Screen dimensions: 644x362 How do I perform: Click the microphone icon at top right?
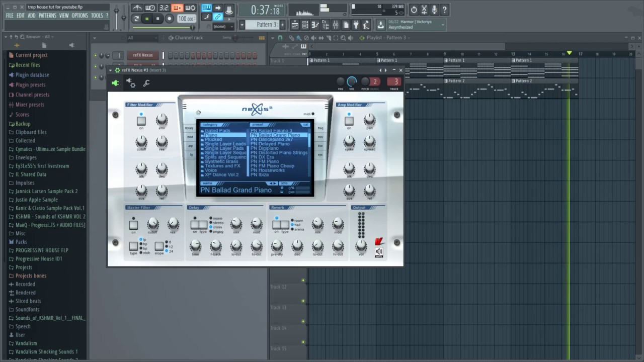(434, 10)
